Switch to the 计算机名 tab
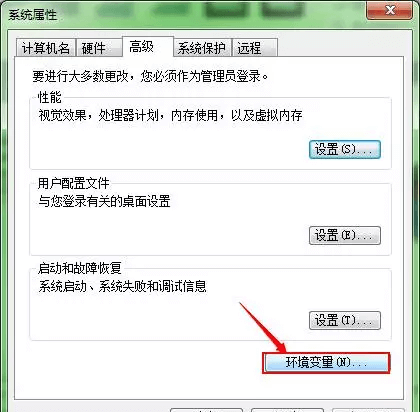420x412 pixels. [46, 48]
